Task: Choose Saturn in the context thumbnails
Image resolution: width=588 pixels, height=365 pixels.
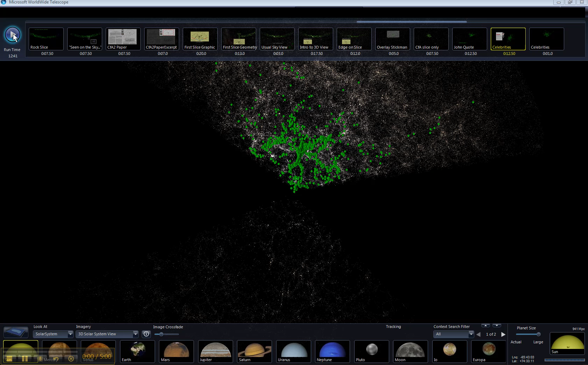Action: [254, 351]
